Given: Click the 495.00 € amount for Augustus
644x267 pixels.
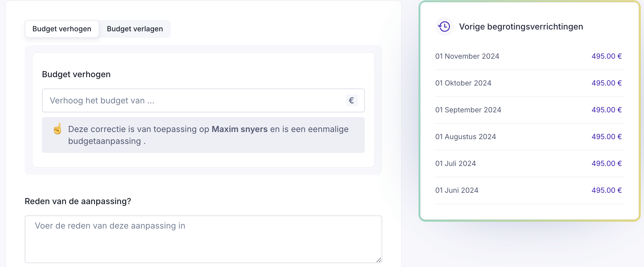Looking at the screenshot, I should 606,137.
